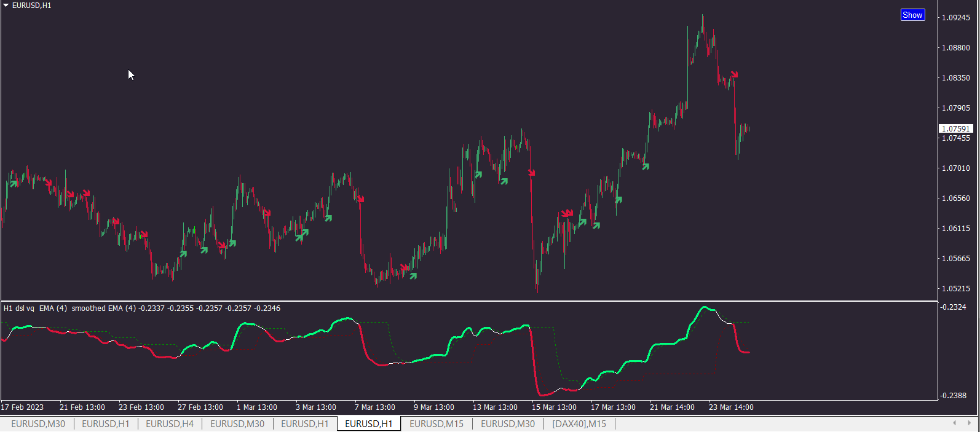
Task: Click the red sell arrow near 1.08350 peak
Action: (733, 74)
